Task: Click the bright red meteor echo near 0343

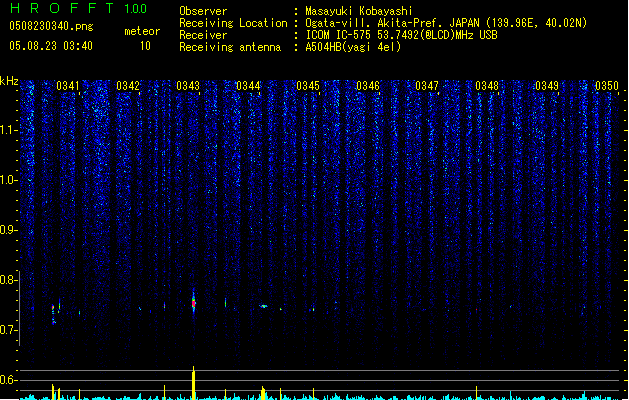Action: pos(194,303)
